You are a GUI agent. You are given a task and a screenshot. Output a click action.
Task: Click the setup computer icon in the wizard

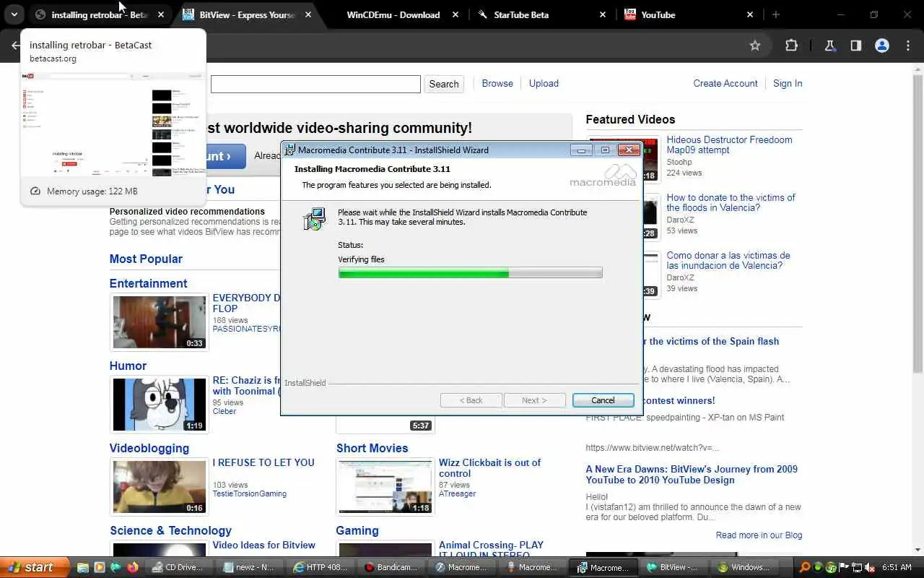coord(314,219)
